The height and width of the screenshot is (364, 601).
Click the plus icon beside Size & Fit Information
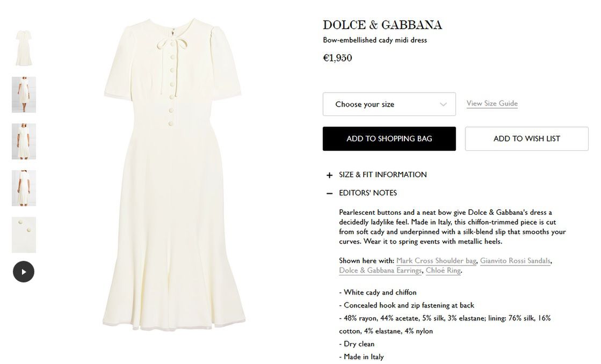[329, 175]
